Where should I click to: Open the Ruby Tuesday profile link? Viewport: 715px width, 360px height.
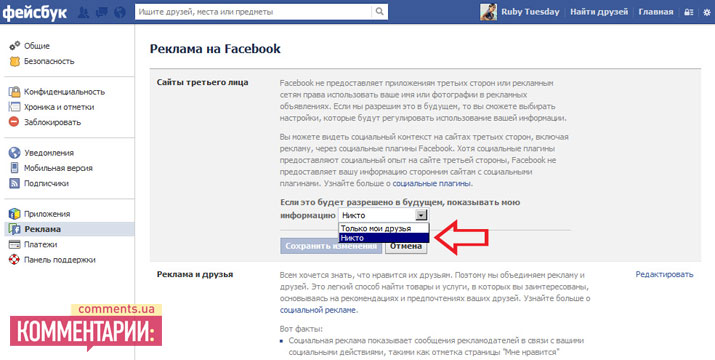530,12
